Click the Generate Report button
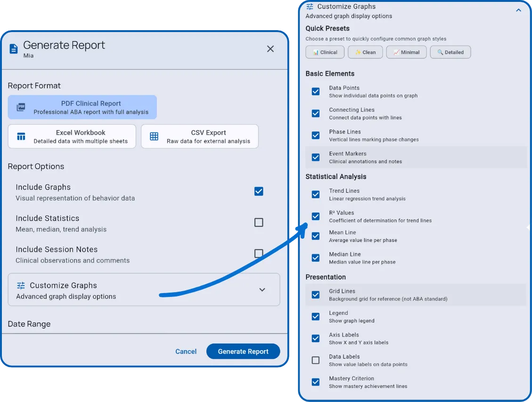This screenshot has height=402, width=532. pos(243,352)
